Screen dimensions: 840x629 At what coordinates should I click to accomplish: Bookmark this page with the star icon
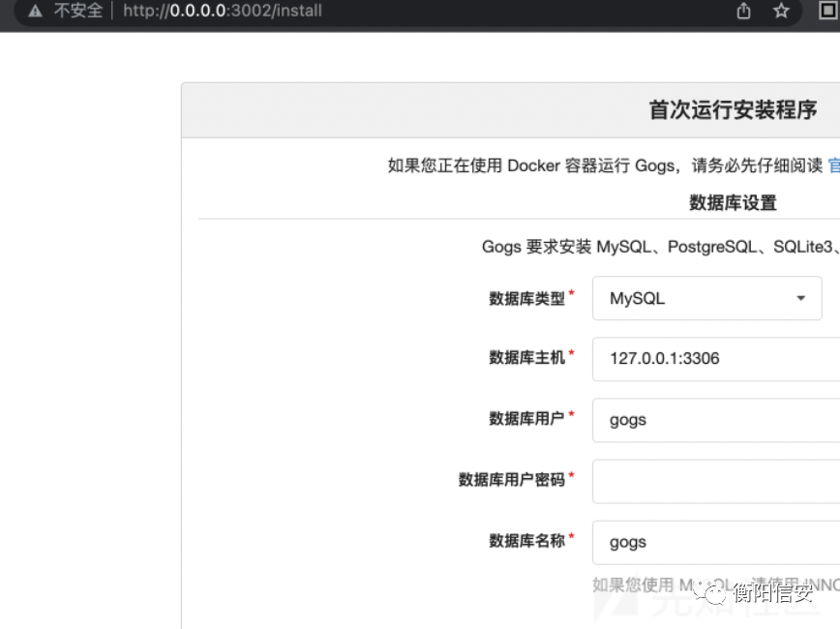coord(781,11)
